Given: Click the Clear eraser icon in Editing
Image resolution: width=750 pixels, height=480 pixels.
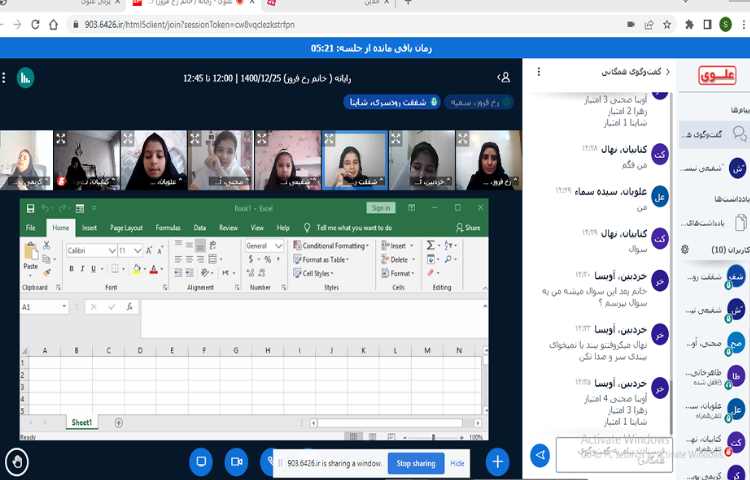Looking at the screenshot, I should pos(430,273).
